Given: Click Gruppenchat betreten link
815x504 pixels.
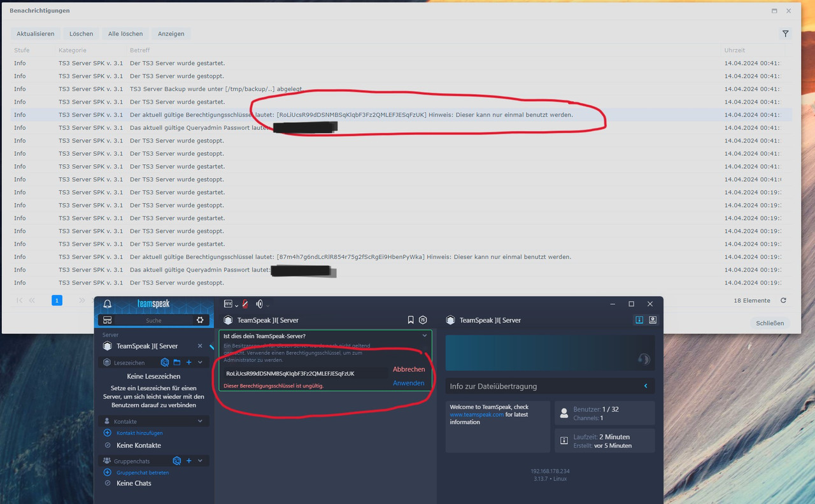Looking at the screenshot, I should coord(143,473).
